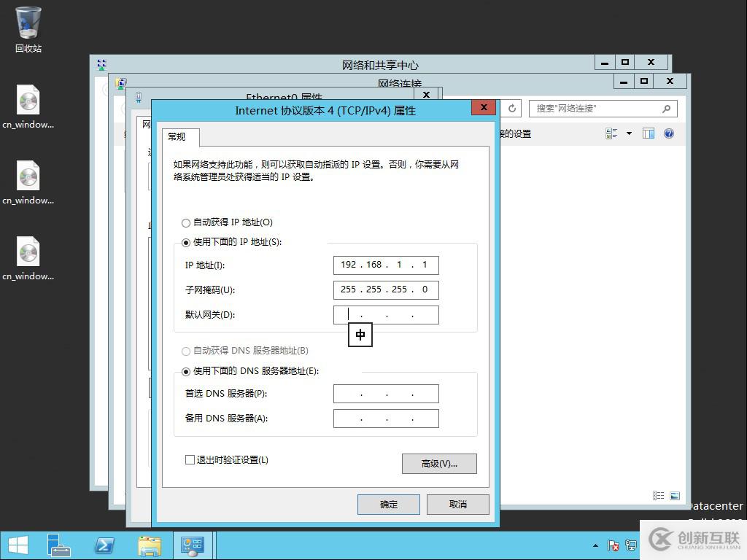Close the TCP/IPv4 properties dialog
Screen dimensions: 747x560
(x=484, y=107)
